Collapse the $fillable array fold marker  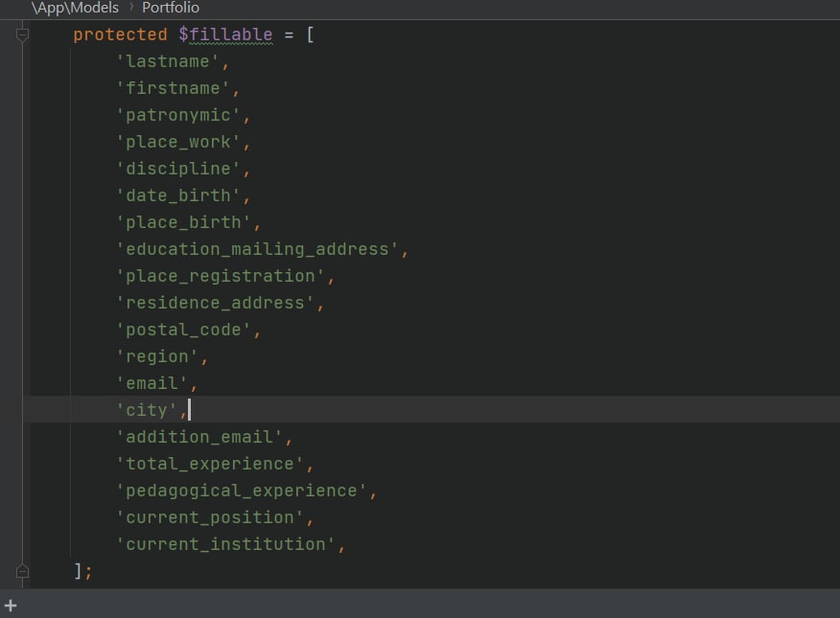click(22, 34)
